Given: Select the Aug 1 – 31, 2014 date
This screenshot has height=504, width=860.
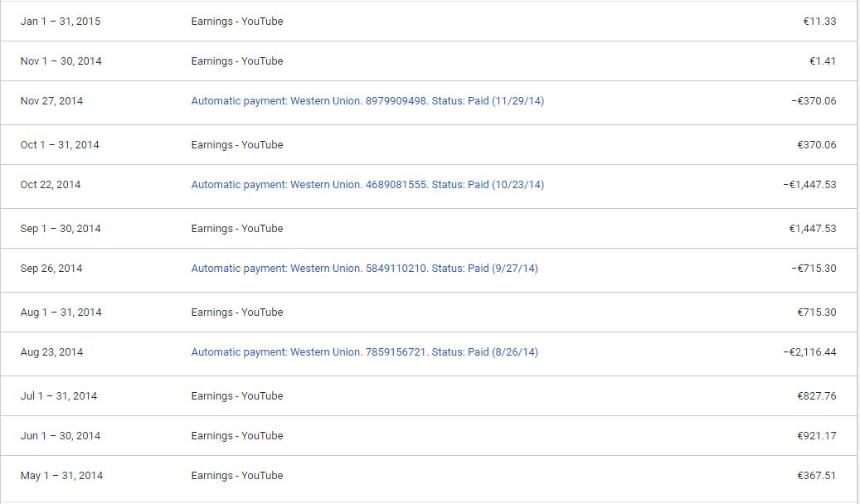Looking at the screenshot, I should [x=61, y=313].
